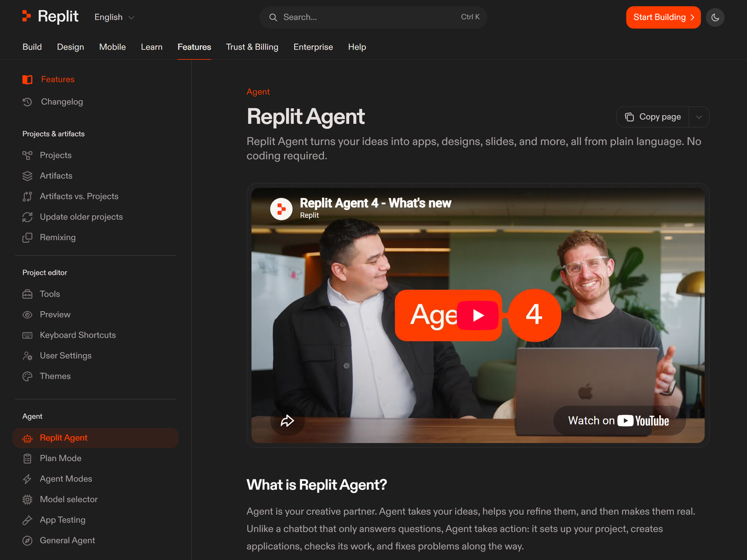The width and height of the screenshot is (747, 560).
Task: Click the Agent breadcrumb link
Action: tap(258, 92)
